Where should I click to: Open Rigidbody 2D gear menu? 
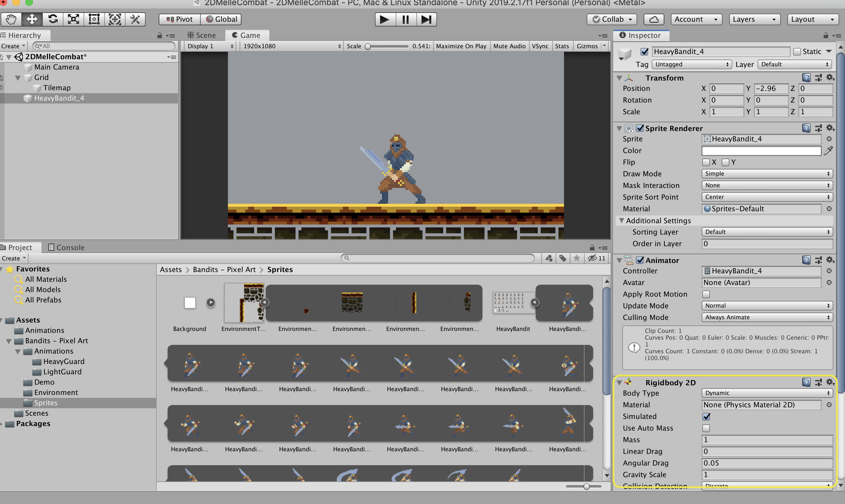[x=830, y=382]
